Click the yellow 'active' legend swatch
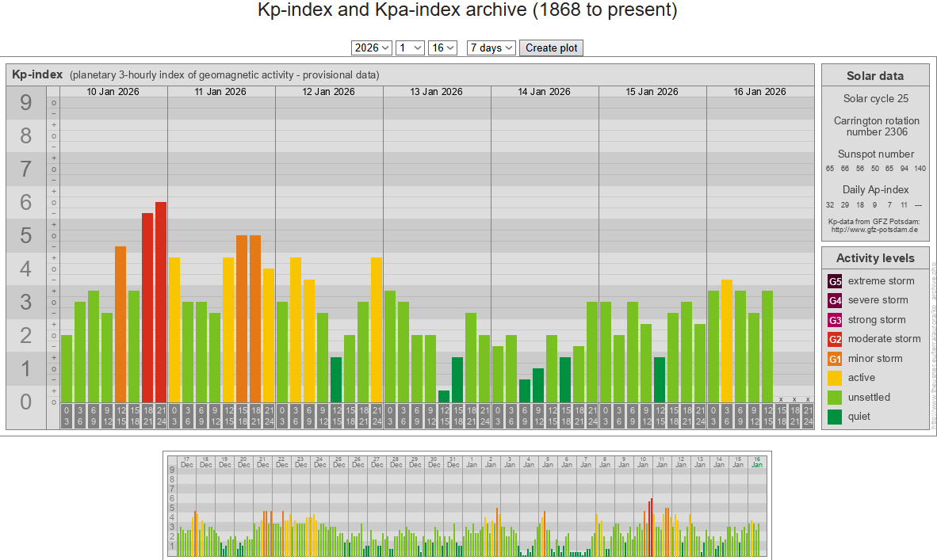The width and height of the screenshot is (937, 560). coord(835,378)
